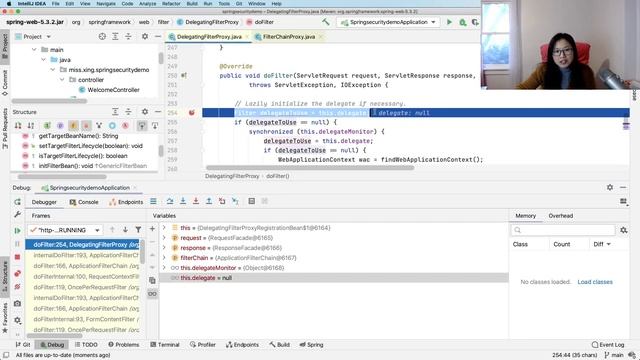Filter frames with the funnel icon
The height and width of the screenshot is (360, 640).
138,230
